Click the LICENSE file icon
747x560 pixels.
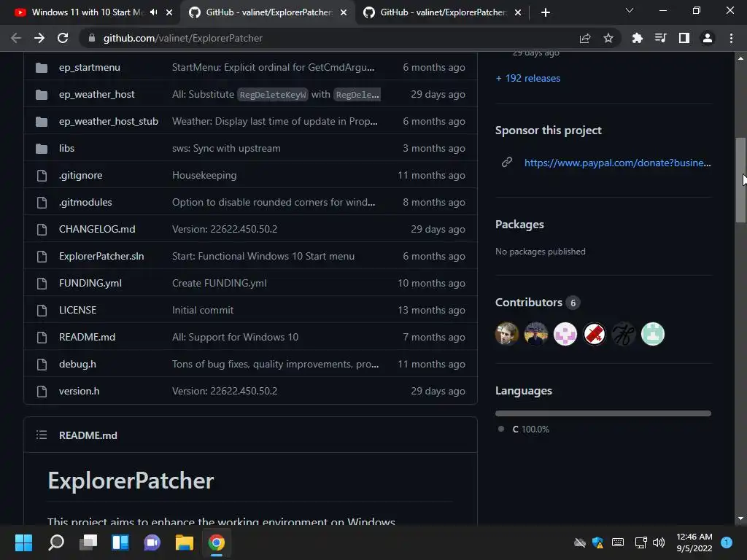coord(42,311)
